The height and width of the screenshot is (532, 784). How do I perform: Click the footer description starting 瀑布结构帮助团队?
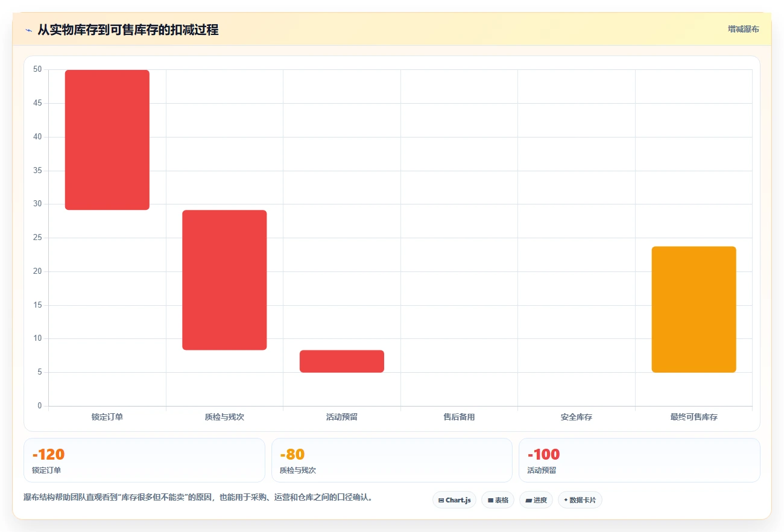point(198,498)
